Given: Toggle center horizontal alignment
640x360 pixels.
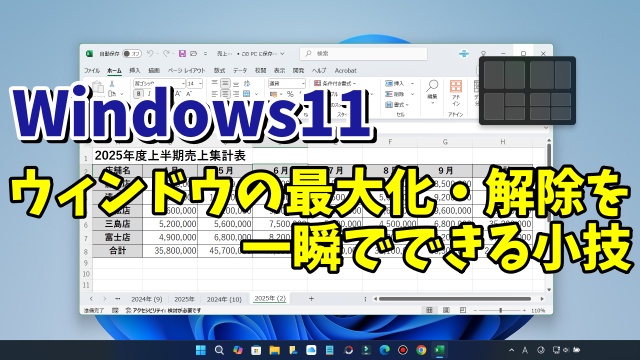Looking at the screenshot, I should pyautogui.click(x=225, y=94).
